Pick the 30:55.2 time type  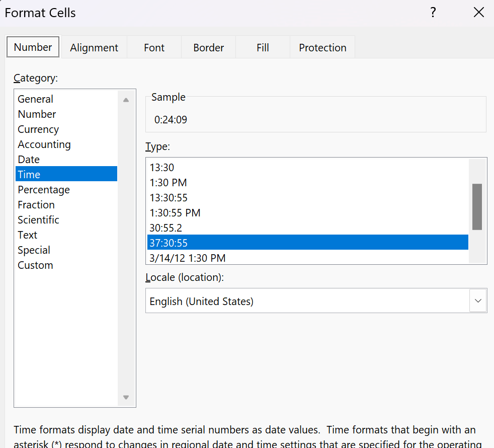point(166,228)
